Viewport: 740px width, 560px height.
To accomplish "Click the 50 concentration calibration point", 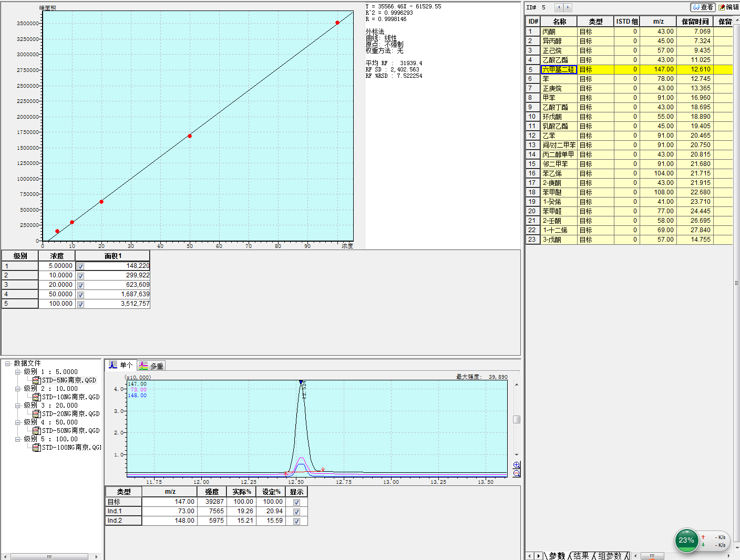I will click(x=190, y=136).
